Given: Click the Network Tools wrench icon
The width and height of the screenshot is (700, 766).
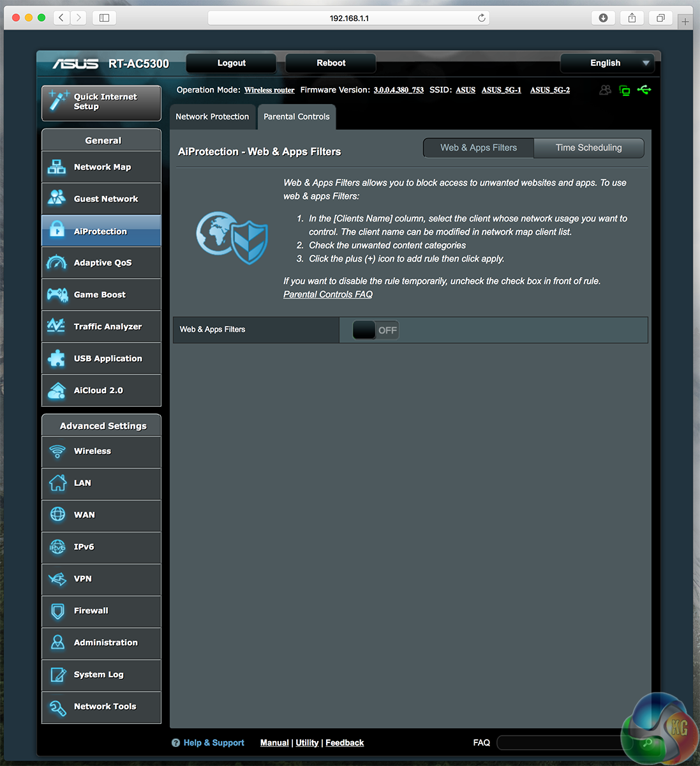Looking at the screenshot, I should 57,707.
